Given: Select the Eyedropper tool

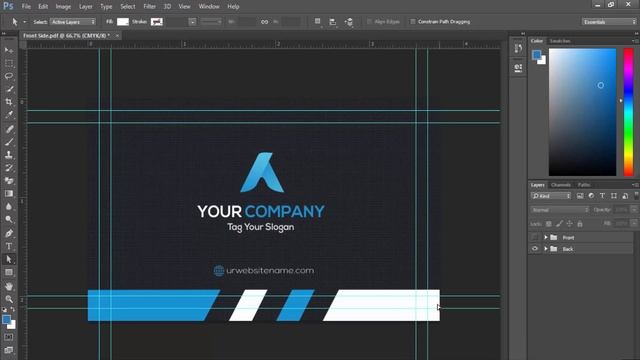Looking at the screenshot, I should click(x=9, y=115).
